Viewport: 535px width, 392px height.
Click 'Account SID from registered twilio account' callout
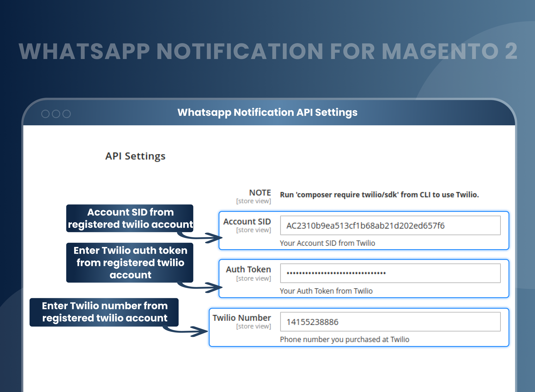pyautogui.click(x=130, y=218)
